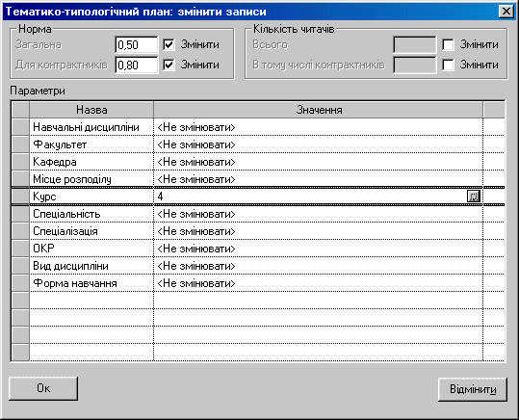Click the contractors norm field showing 0,80
519x420 pixels.
pyautogui.click(x=137, y=65)
